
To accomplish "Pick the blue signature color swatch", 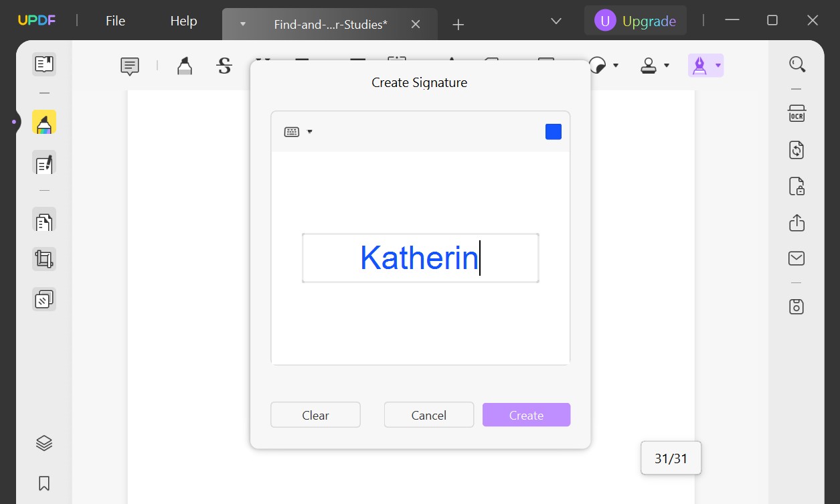I will [x=553, y=131].
